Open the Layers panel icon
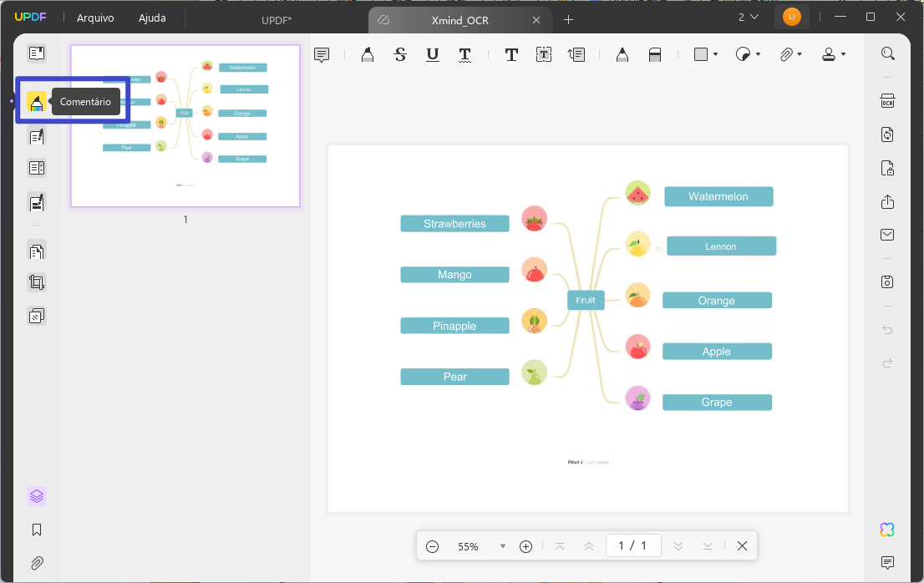924x583 pixels. [37, 496]
